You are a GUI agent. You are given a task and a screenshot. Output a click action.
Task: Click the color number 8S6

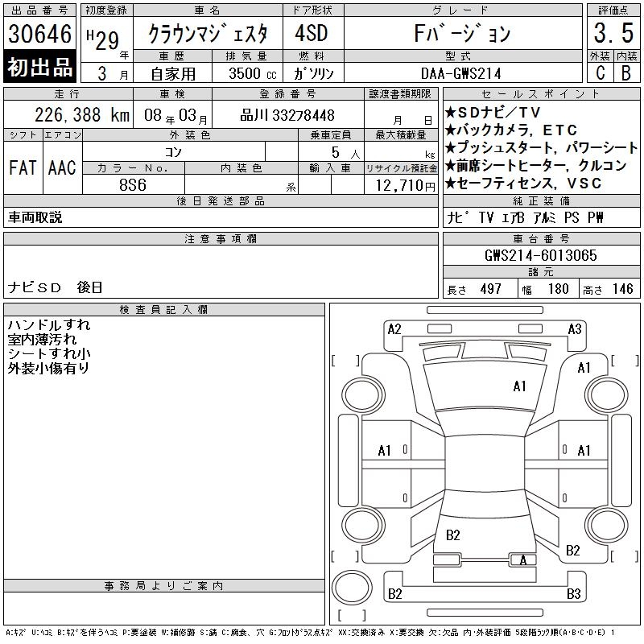click(x=133, y=185)
